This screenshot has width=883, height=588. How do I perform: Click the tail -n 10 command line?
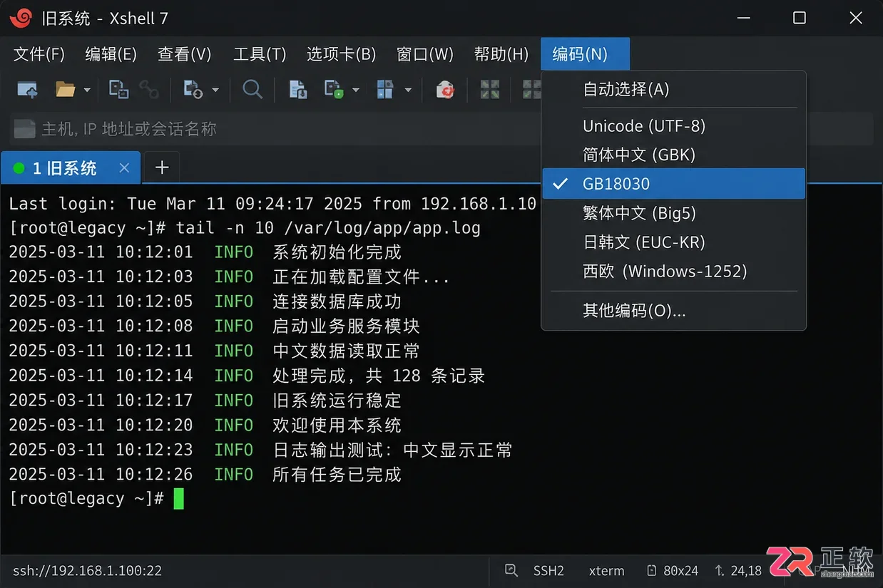tap(245, 228)
